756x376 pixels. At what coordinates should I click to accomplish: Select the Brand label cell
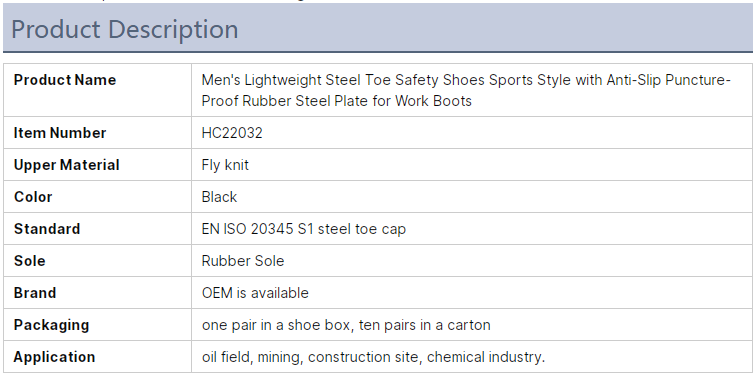tap(97, 293)
